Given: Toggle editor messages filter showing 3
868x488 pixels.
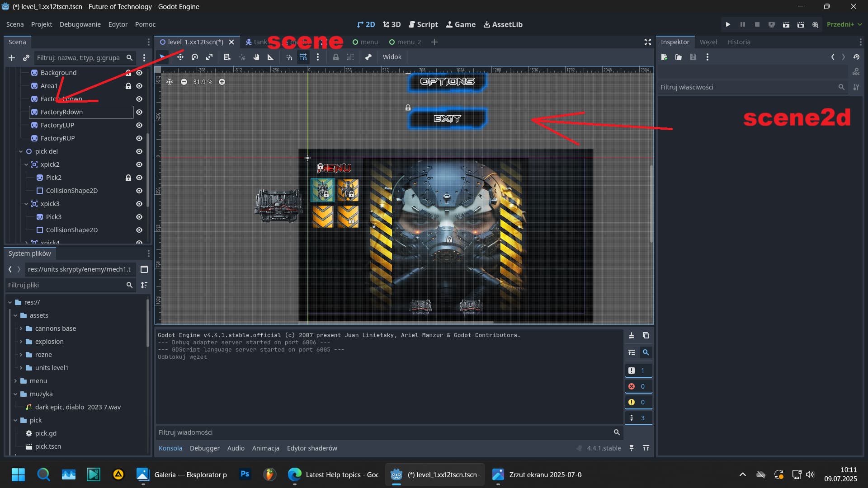Looking at the screenshot, I should pos(638,418).
